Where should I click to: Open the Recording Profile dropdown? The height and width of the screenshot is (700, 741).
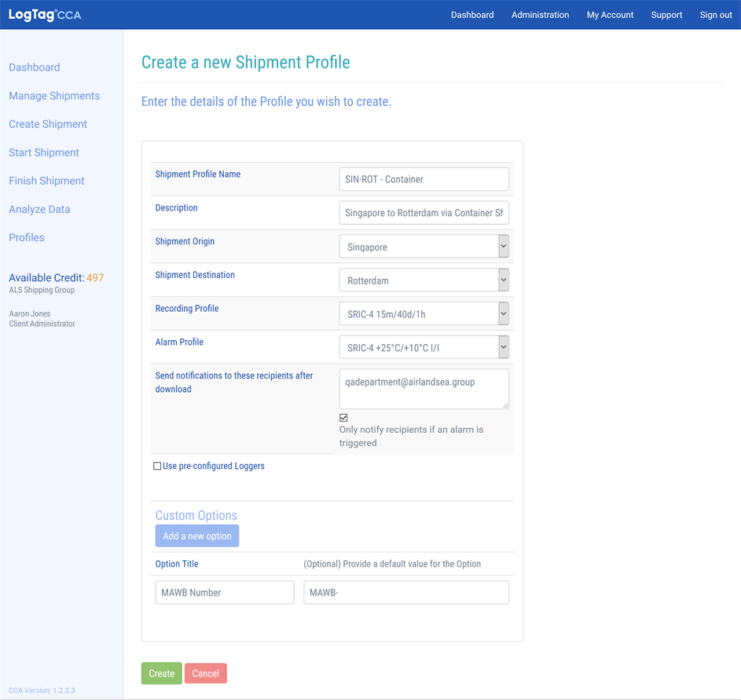pyautogui.click(x=424, y=314)
